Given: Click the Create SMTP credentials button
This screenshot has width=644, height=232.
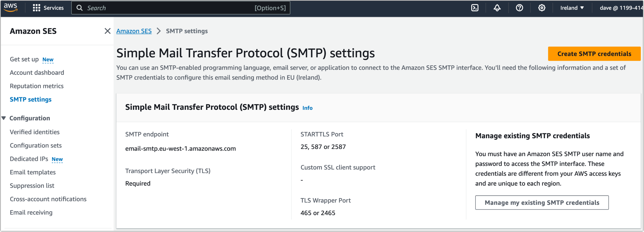Looking at the screenshot, I should (594, 53).
